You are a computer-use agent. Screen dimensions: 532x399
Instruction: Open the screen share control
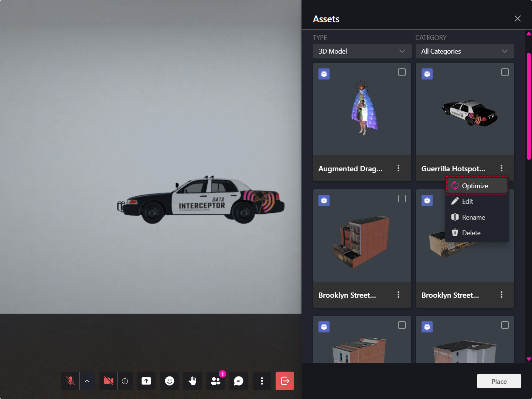pos(146,381)
